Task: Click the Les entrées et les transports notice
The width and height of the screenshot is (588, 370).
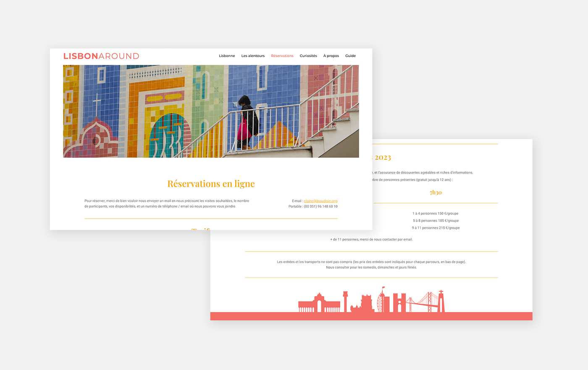Action: pyautogui.click(x=371, y=262)
